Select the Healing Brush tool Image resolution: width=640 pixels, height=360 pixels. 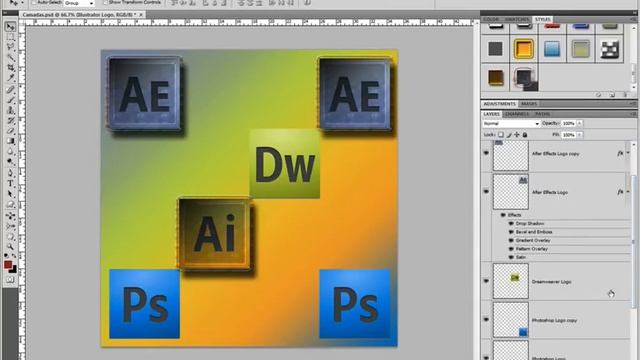[x=11, y=89]
